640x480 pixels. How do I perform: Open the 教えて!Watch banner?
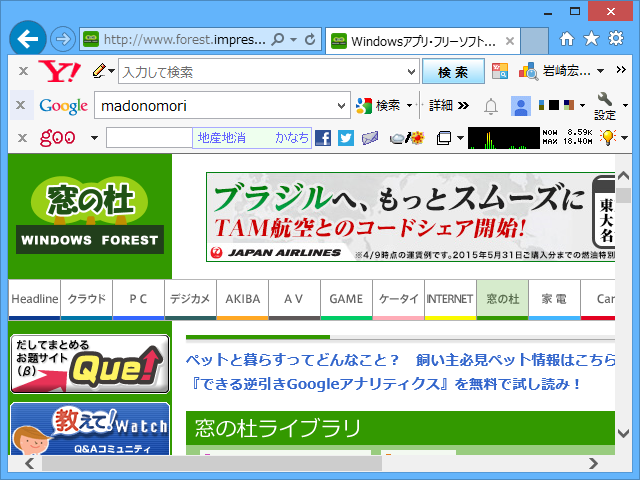tap(90, 429)
